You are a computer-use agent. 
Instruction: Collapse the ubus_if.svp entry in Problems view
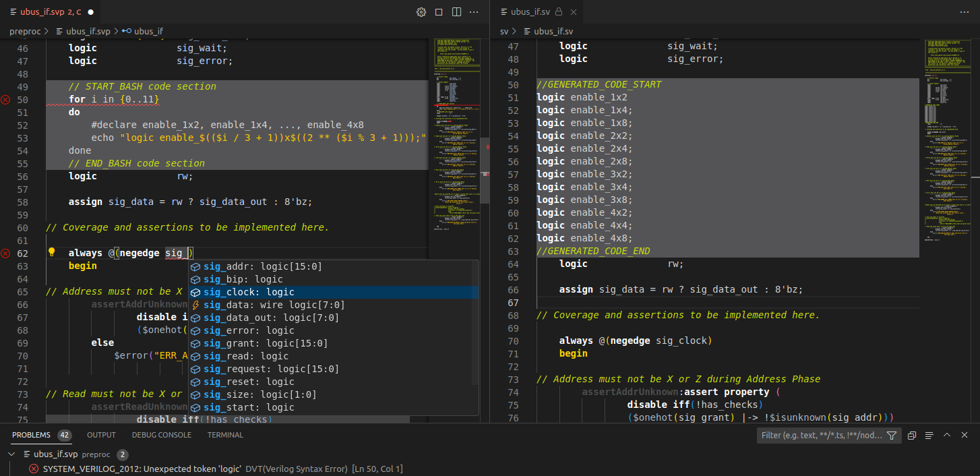(12, 454)
